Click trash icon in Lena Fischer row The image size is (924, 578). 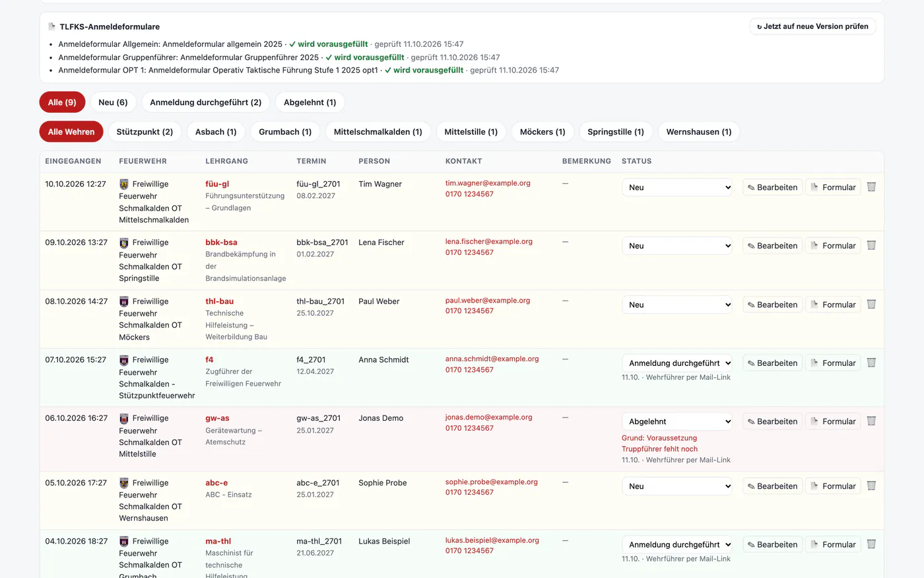pos(871,245)
